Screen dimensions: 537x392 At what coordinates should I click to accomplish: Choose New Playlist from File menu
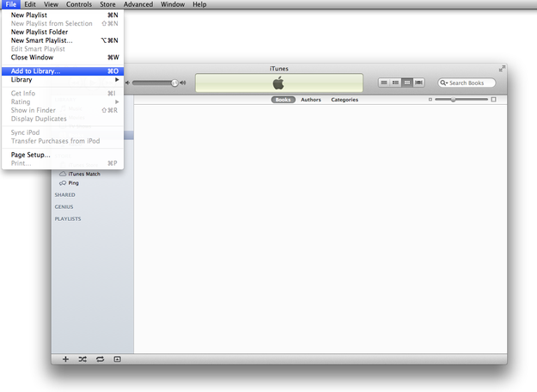(63, 15)
